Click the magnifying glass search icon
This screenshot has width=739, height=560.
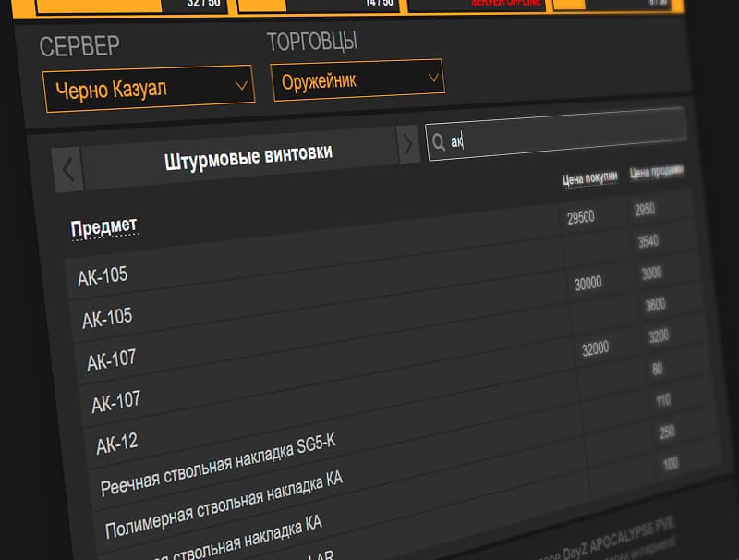(438, 140)
